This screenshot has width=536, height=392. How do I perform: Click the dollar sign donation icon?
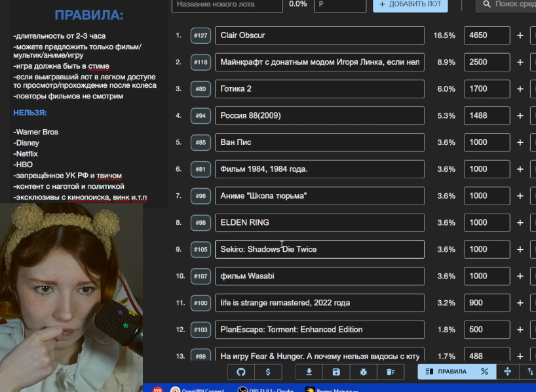(x=268, y=372)
